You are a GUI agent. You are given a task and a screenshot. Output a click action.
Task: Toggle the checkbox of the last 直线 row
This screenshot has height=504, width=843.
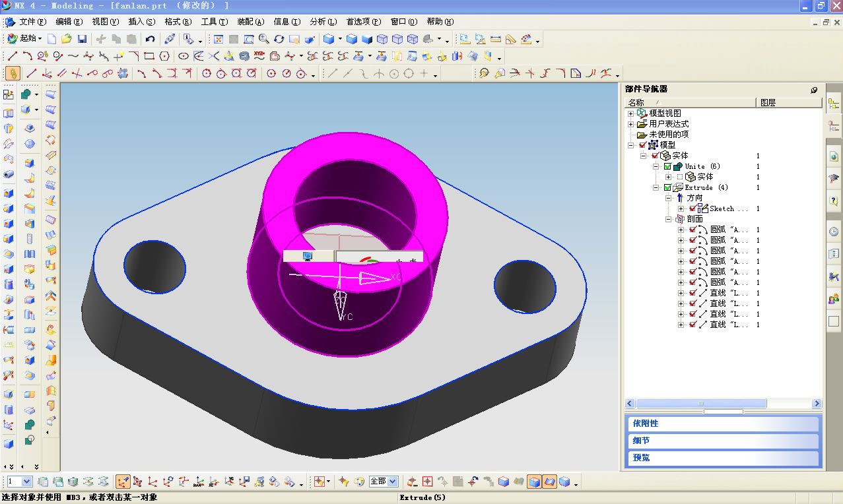coord(692,325)
